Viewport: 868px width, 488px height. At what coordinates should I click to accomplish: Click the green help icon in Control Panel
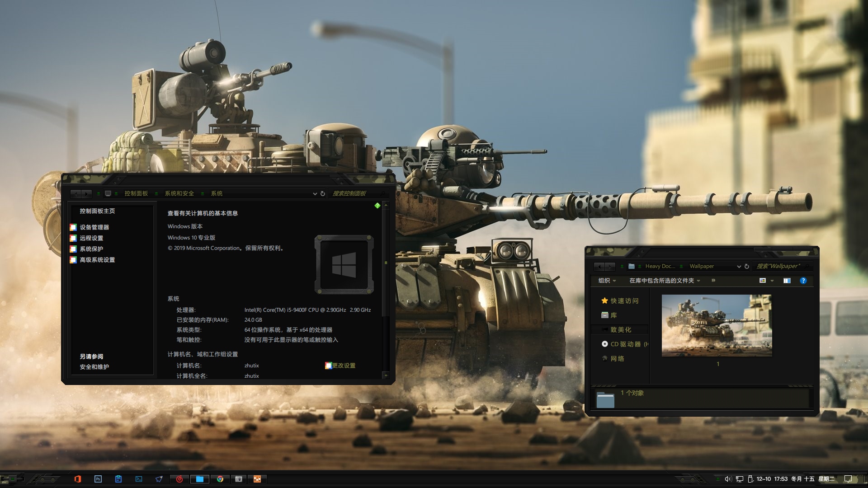(377, 206)
